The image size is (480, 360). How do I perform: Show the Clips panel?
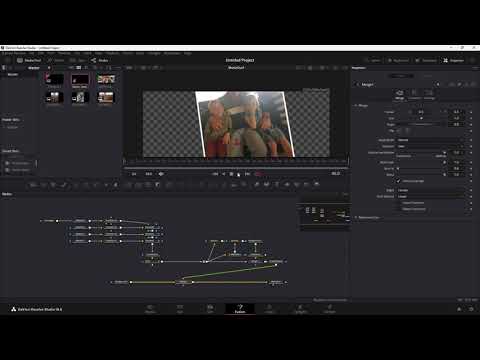tap(77, 60)
